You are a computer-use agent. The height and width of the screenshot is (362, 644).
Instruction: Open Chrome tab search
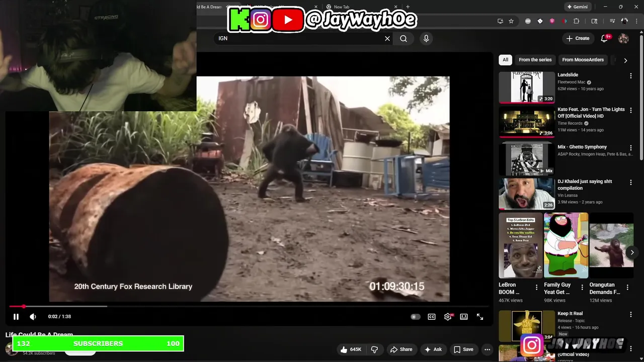click(x=594, y=21)
